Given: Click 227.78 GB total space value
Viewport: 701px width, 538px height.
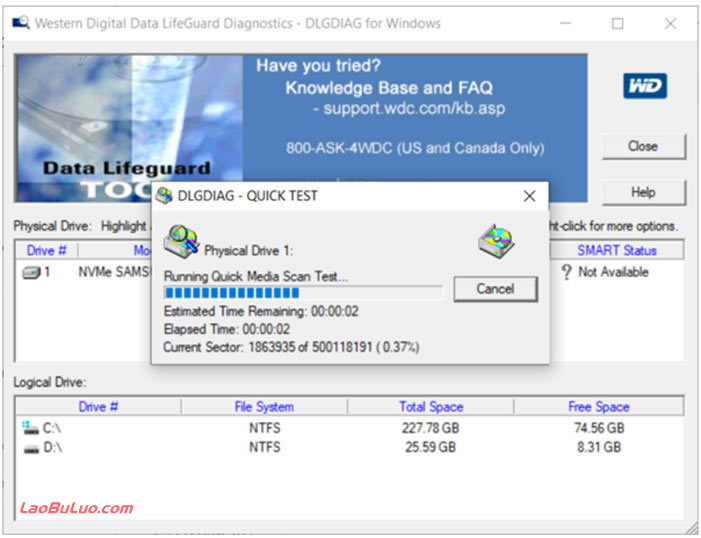Looking at the screenshot, I should click(x=431, y=428).
